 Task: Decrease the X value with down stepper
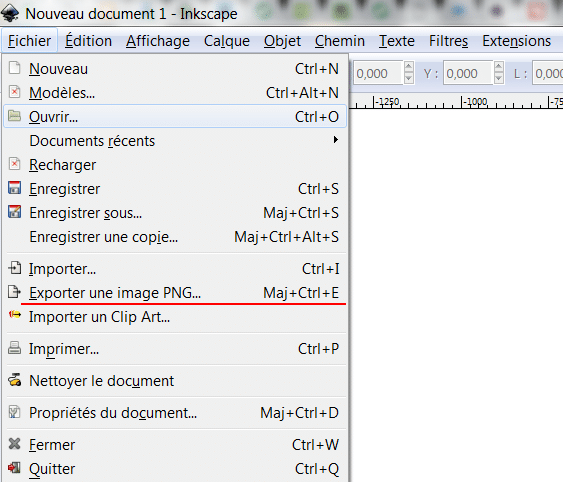coord(409,78)
